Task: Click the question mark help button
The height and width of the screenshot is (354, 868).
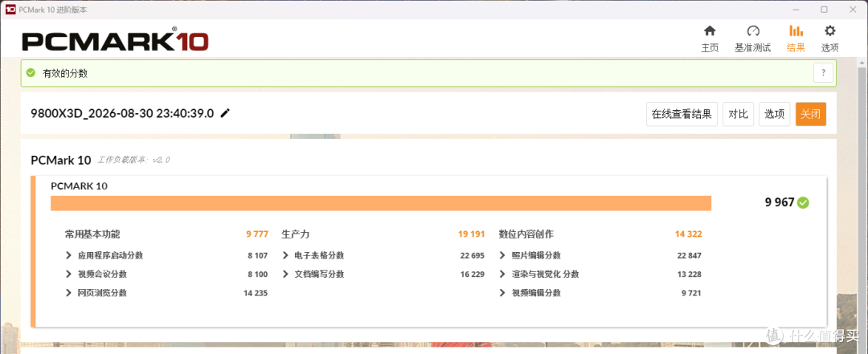Action: 823,72
